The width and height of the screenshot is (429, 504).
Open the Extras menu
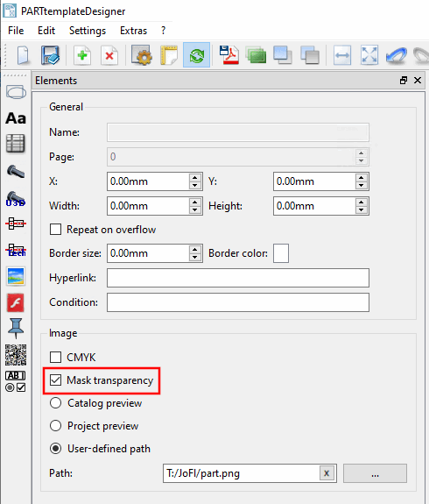(133, 31)
